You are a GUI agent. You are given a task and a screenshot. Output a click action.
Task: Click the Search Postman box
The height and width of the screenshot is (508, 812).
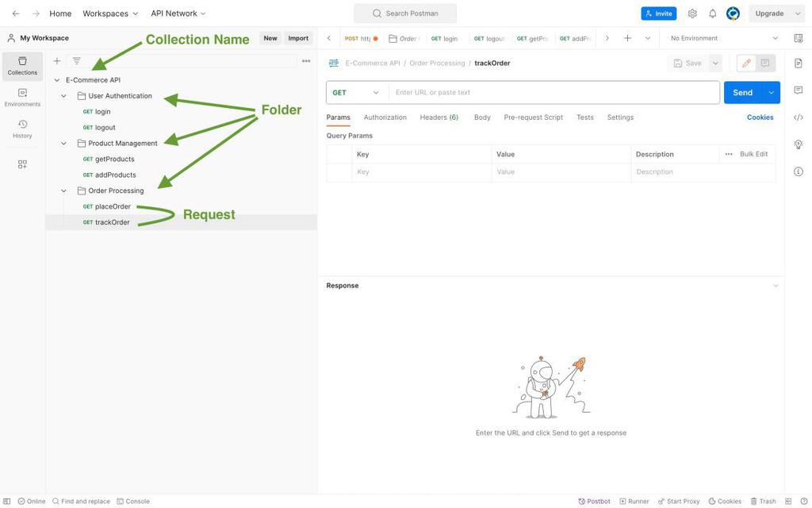click(x=405, y=13)
